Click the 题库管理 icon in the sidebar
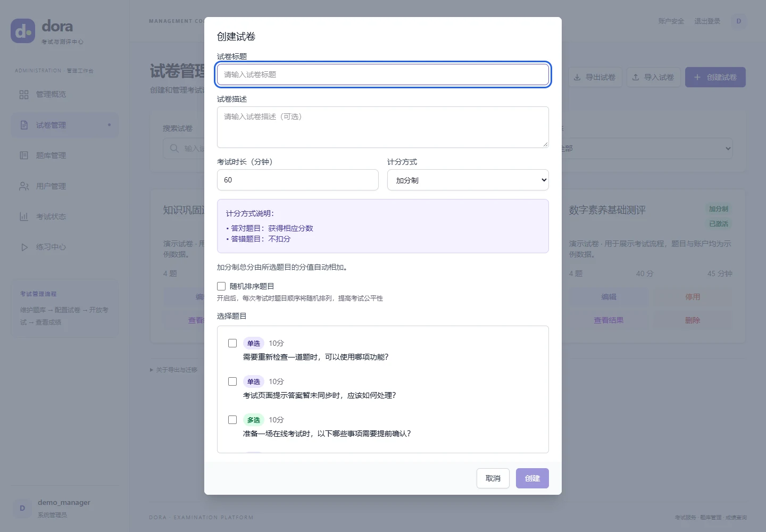Screen dimensions: 766x532 [24, 155]
